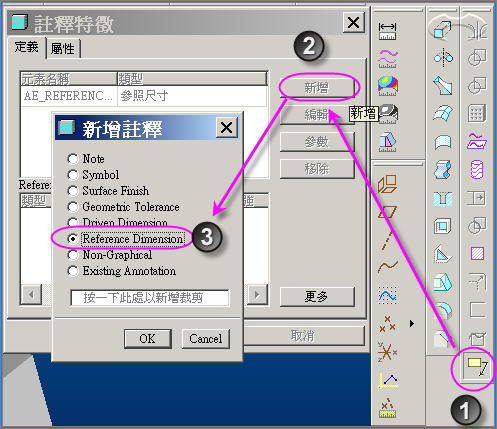Open the distance measurement ruler tool
This screenshot has height=429, width=497.
[x=387, y=31]
